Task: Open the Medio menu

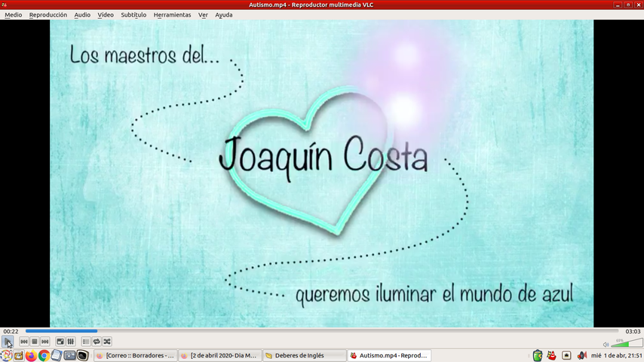Action: (x=14, y=15)
